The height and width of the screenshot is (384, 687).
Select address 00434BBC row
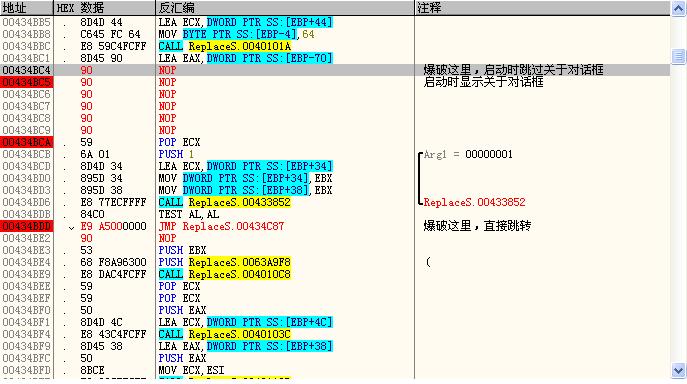click(x=27, y=46)
